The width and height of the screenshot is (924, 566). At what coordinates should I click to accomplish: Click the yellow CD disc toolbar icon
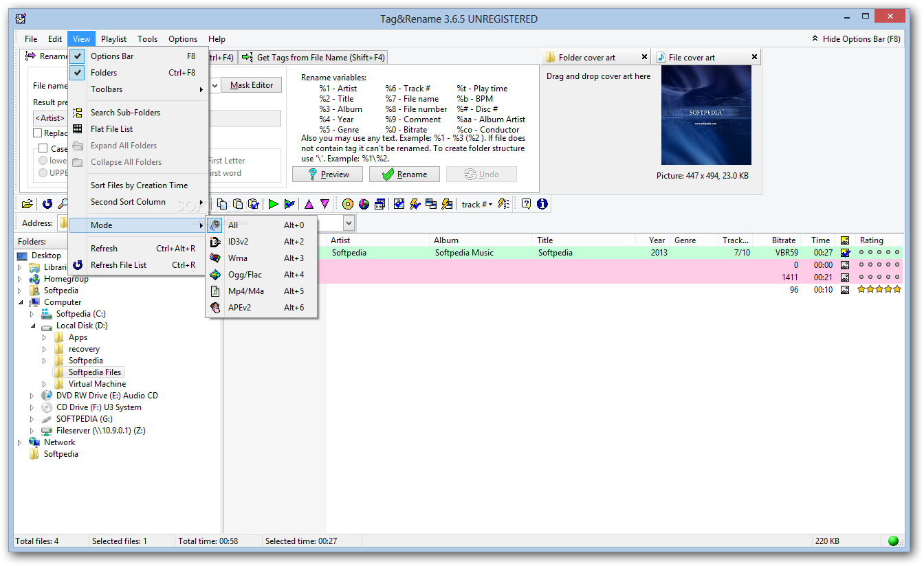(x=348, y=204)
